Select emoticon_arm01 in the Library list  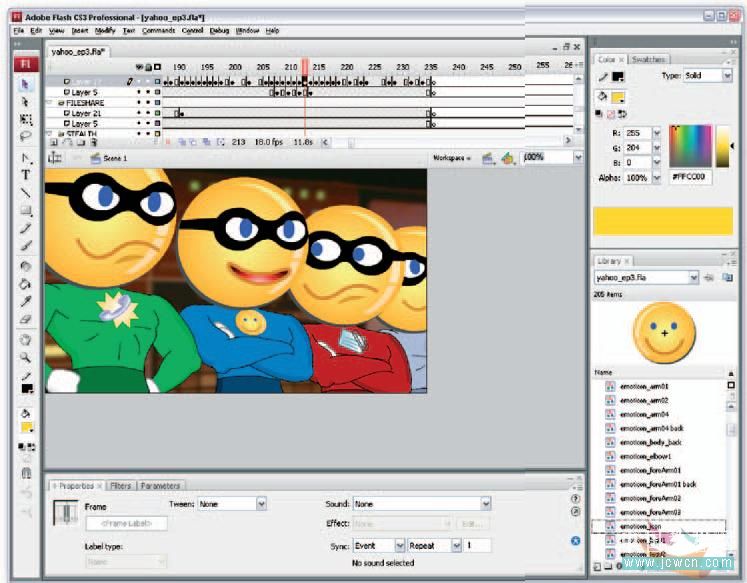[644, 387]
